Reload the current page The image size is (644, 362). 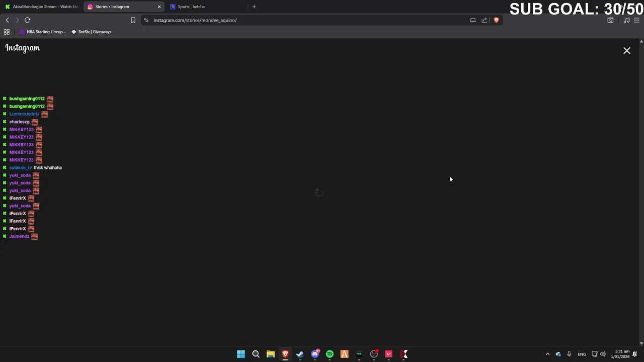pos(27,20)
